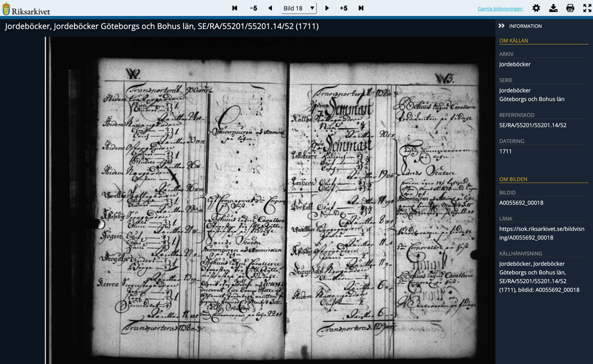Skip forward 5 images with +5
The image size is (593, 364).
[344, 8]
